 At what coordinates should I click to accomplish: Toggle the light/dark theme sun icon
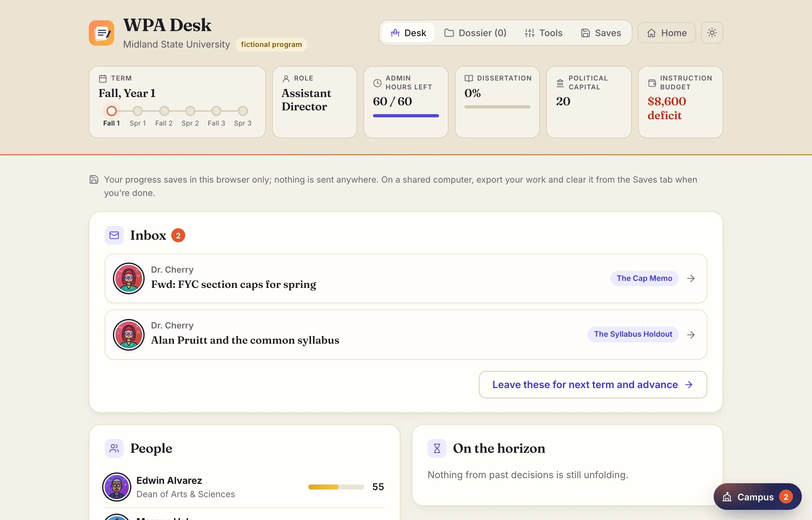pos(712,33)
